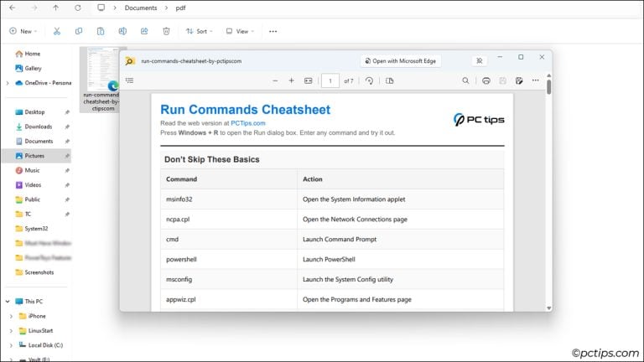Click the zoom out minus icon in PDF preview

tap(275, 80)
